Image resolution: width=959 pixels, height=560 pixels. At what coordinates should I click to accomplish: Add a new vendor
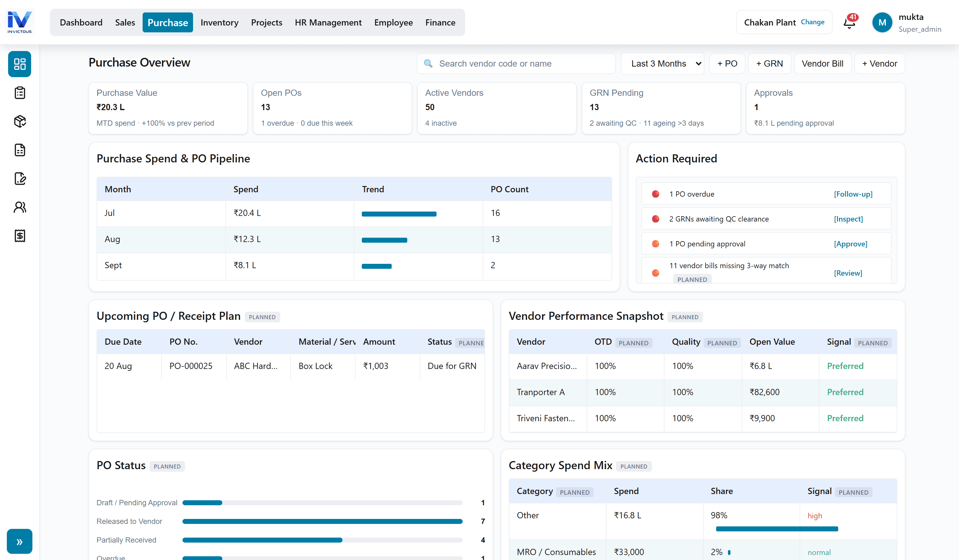point(880,63)
